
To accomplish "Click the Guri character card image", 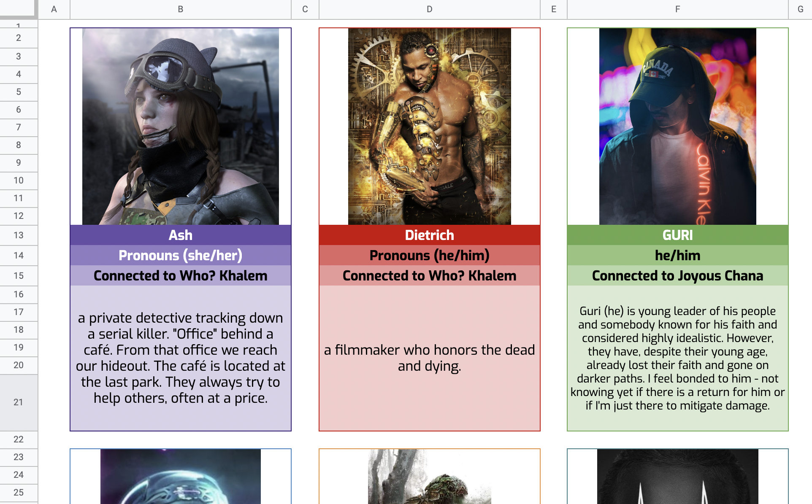I will [x=677, y=127].
